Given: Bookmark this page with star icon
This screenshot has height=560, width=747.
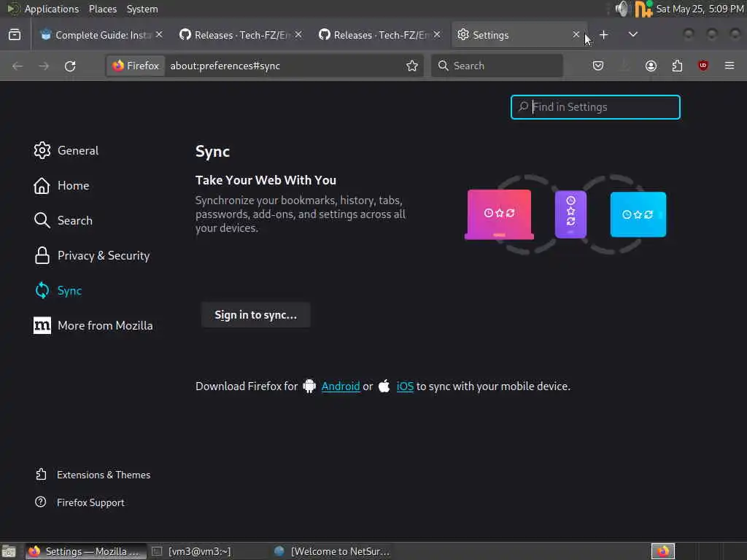Looking at the screenshot, I should coord(412,66).
